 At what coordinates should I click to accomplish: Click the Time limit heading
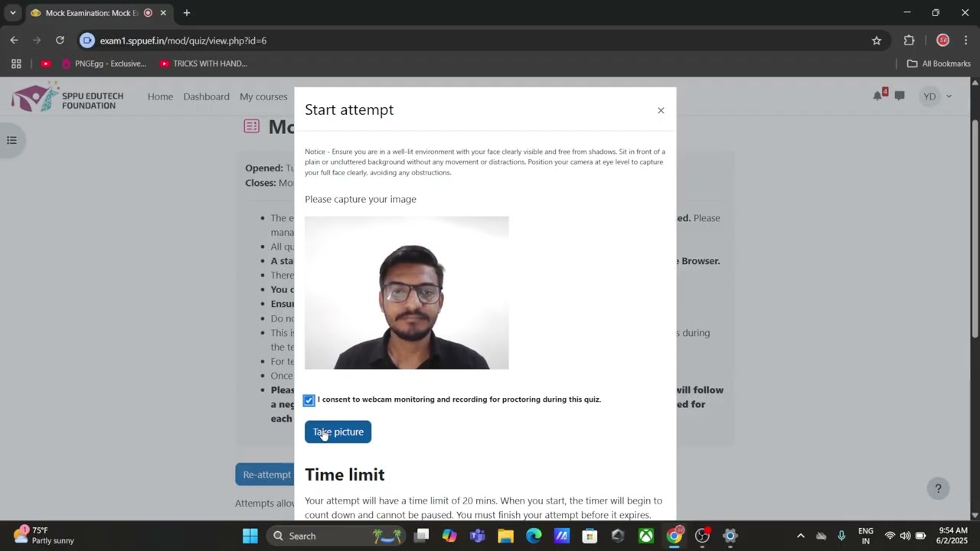pyautogui.click(x=345, y=474)
